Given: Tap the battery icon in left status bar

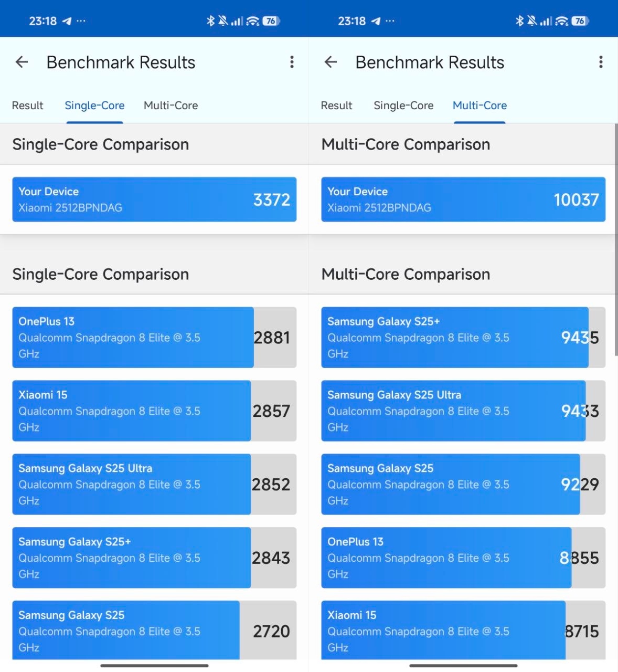Looking at the screenshot, I should pos(271,21).
